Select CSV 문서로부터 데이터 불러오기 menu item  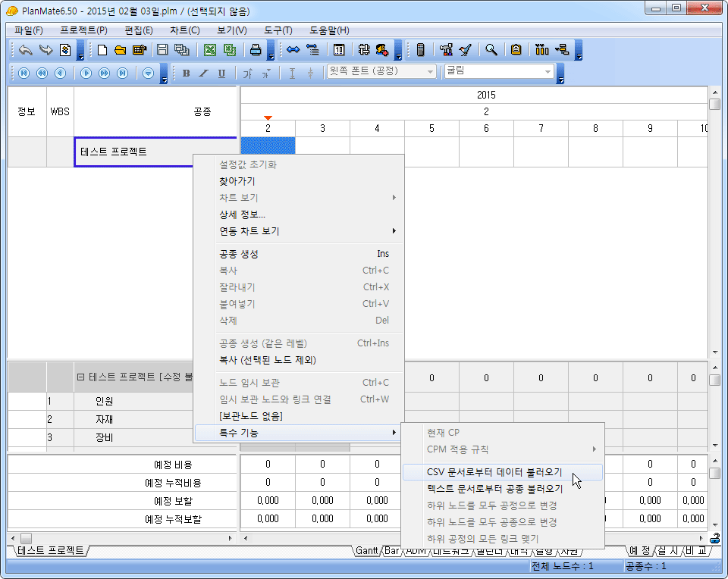494,471
